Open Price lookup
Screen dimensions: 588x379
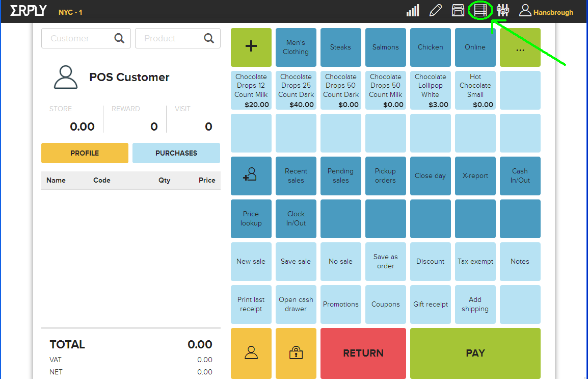251,219
